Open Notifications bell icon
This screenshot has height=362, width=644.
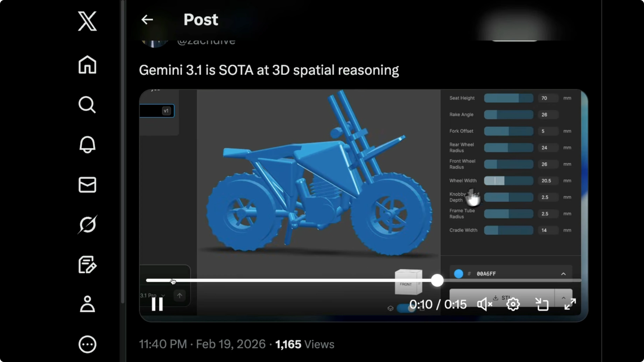click(x=87, y=145)
